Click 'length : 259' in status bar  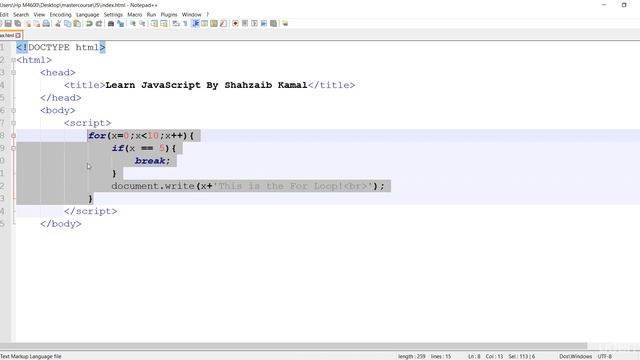[411, 356]
